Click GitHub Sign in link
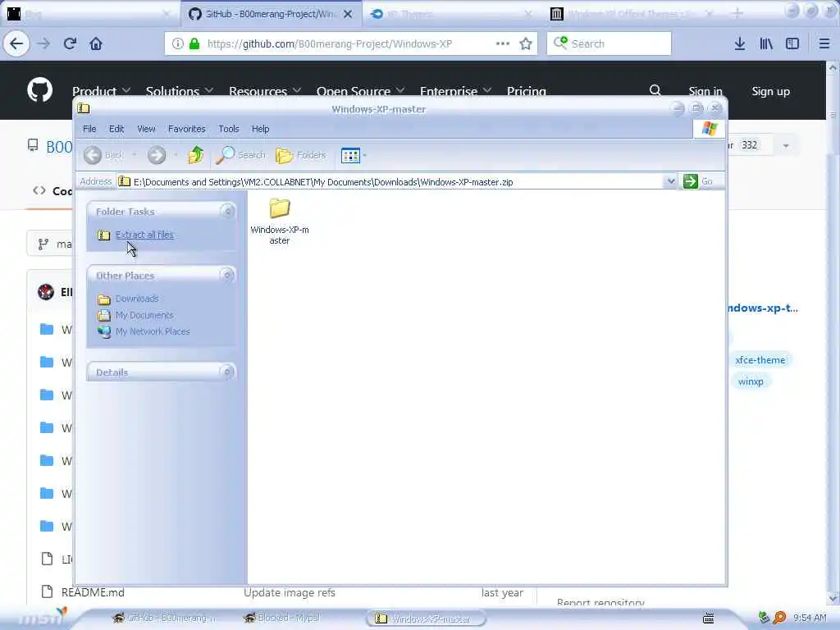 click(705, 92)
